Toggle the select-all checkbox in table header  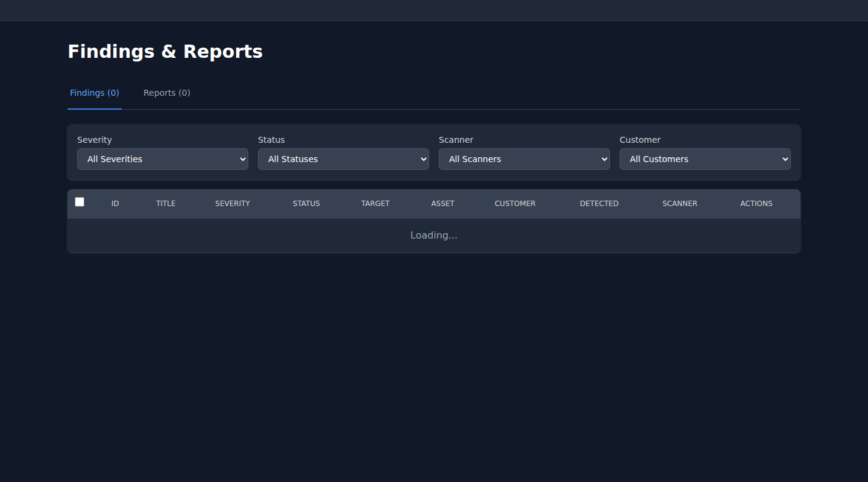[x=80, y=202]
